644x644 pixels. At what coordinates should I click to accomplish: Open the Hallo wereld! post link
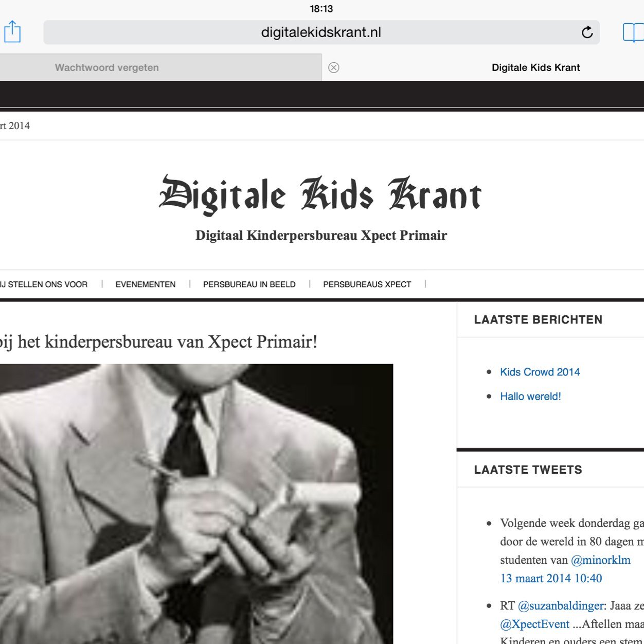click(x=530, y=397)
